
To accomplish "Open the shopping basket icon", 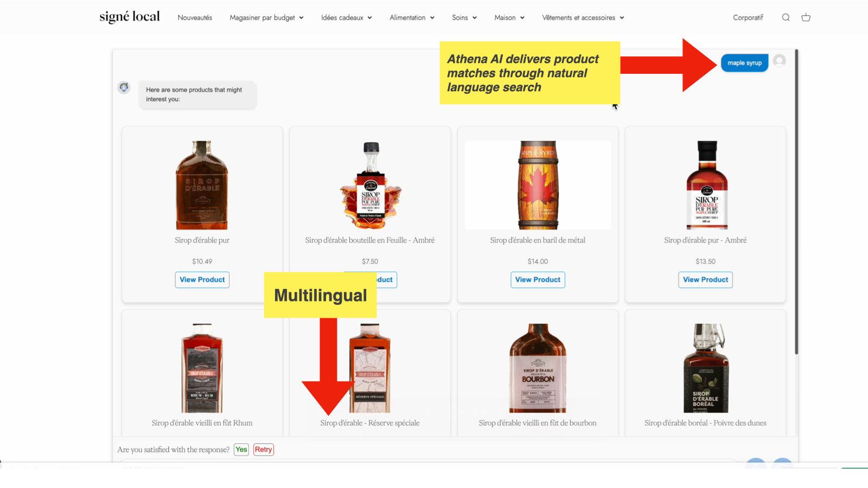I will point(806,17).
